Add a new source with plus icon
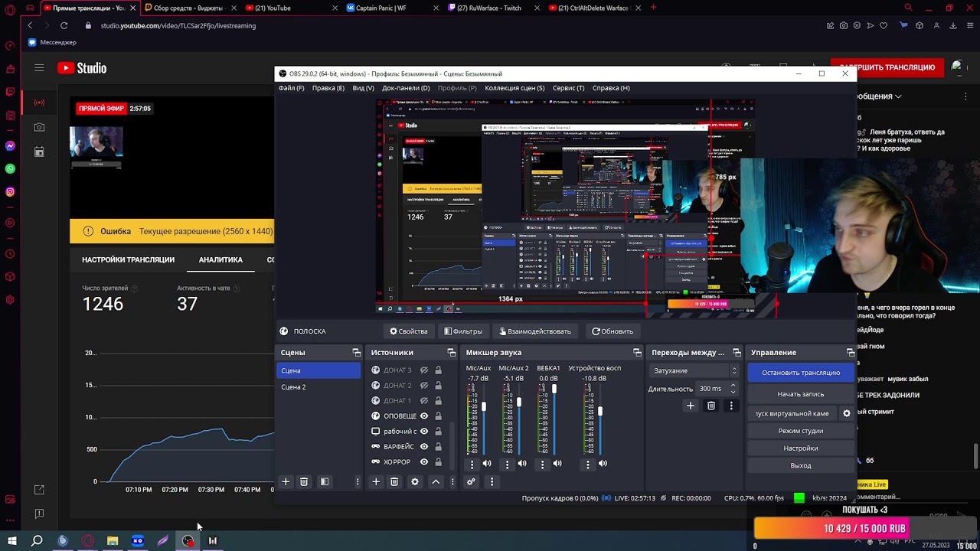This screenshot has width=980, height=551. [x=376, y=481]
